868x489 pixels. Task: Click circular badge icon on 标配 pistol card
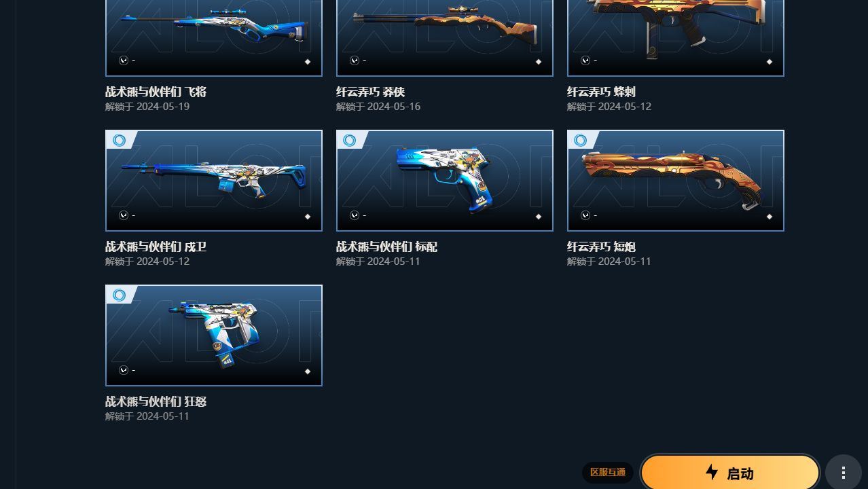click(350, 141)
